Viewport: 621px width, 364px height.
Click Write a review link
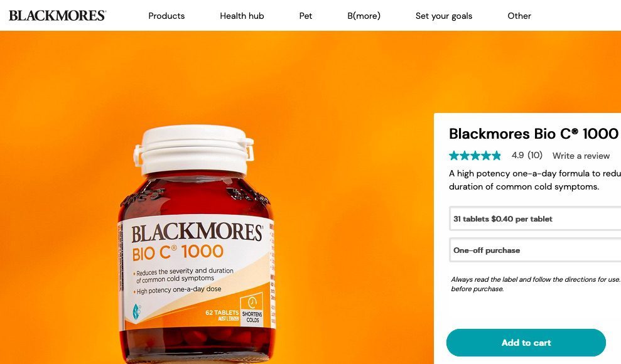pyautogui.click(x=581, y=156)
